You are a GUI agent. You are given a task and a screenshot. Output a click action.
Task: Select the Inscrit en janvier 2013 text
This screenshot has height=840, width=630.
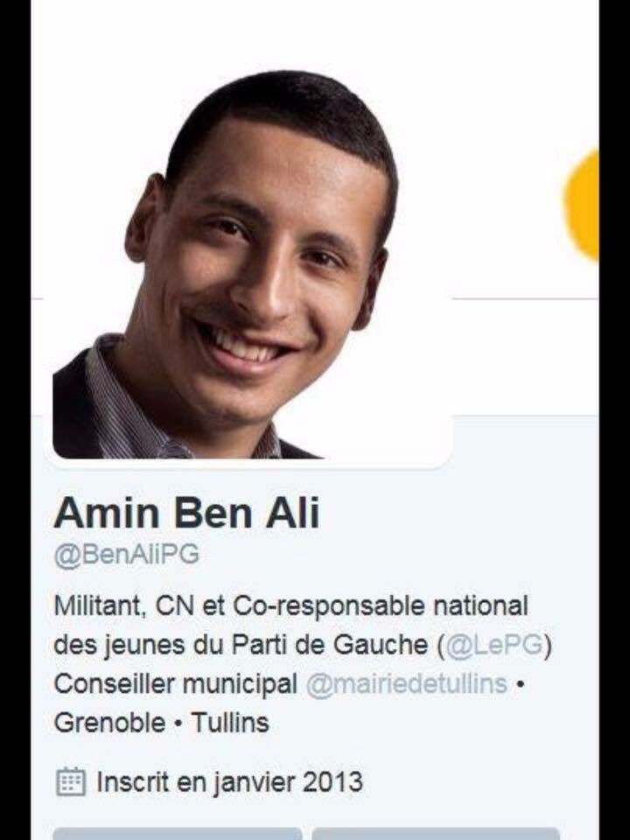point(229,782)
